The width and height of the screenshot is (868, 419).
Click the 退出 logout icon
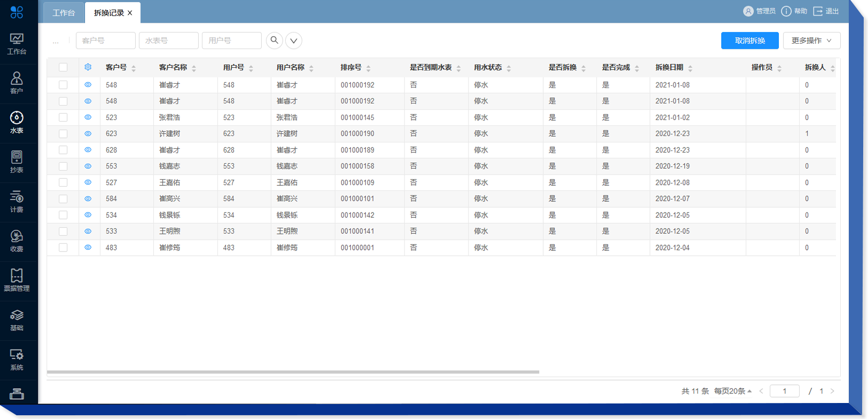coord(818,11)
